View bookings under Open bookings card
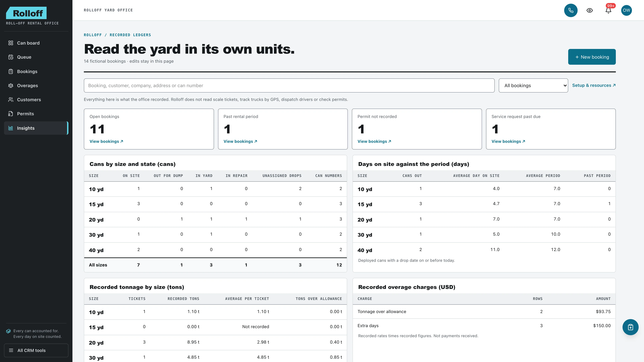Viewport: 644px width, 362px height. 106,141
